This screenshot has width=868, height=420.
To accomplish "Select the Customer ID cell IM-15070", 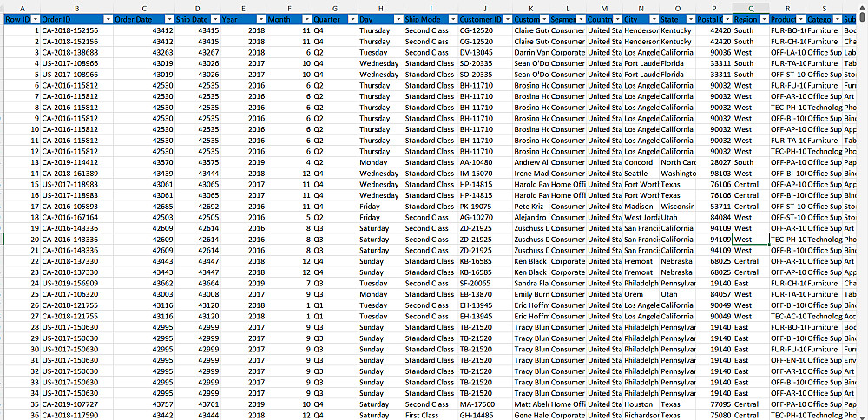I will point(484,174).
